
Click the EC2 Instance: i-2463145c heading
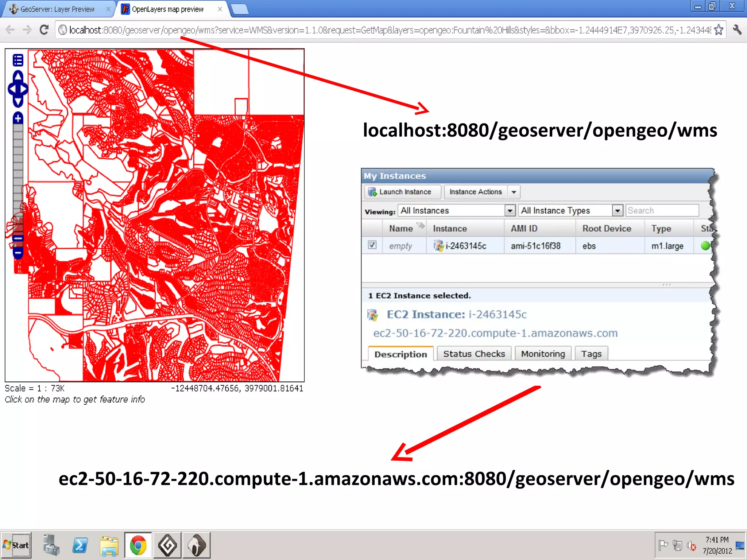pyautogui.click(x=457, y=314)
